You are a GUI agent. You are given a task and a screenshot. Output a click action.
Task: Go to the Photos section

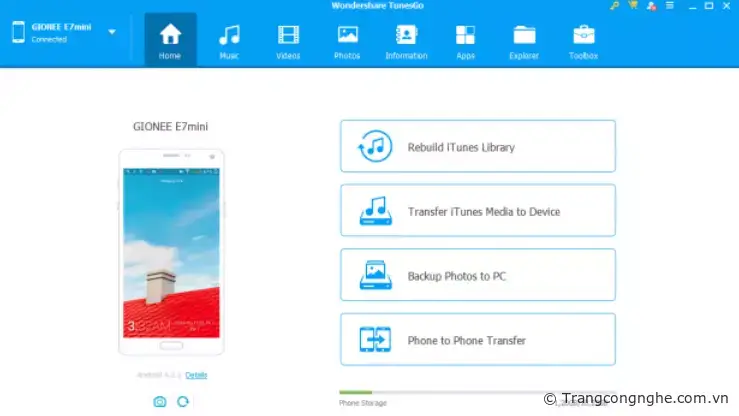pos(347,41)
